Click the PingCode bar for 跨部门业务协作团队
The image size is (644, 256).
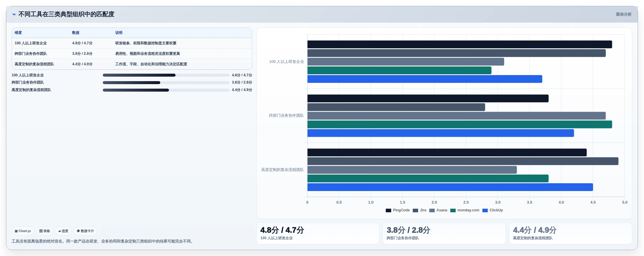coord(428,99)
